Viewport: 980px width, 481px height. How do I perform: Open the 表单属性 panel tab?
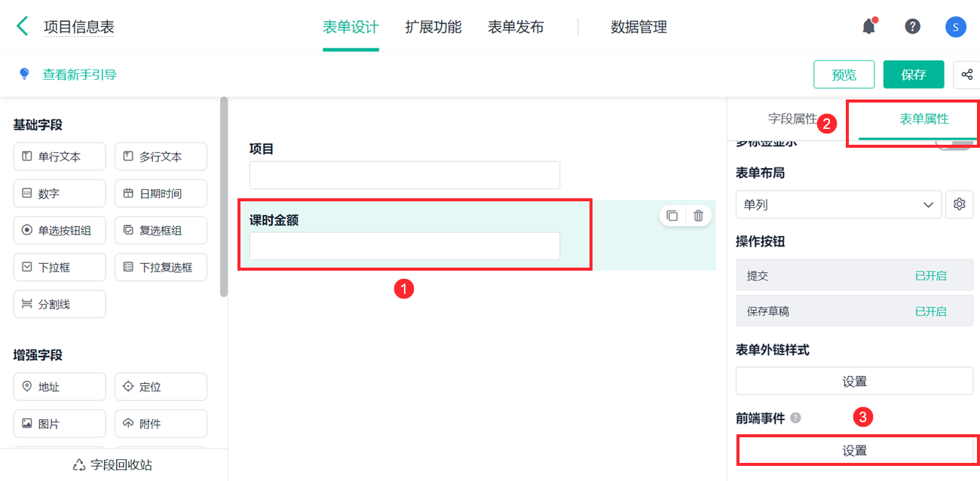point(924,119)
